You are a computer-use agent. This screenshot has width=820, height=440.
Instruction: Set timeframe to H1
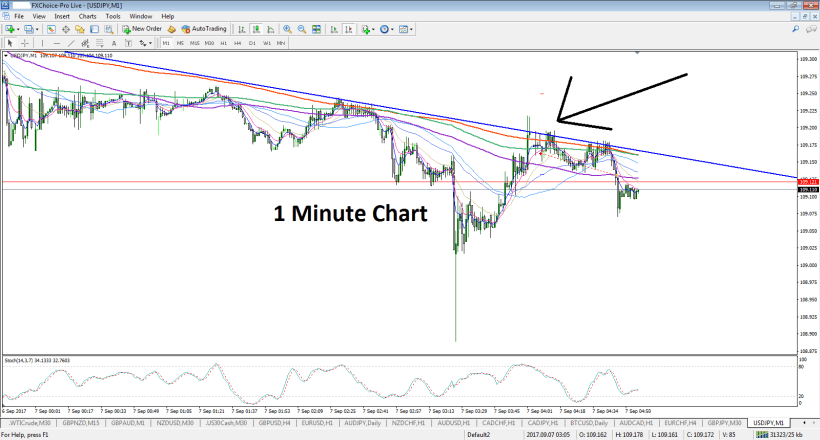tap(223, 43)
